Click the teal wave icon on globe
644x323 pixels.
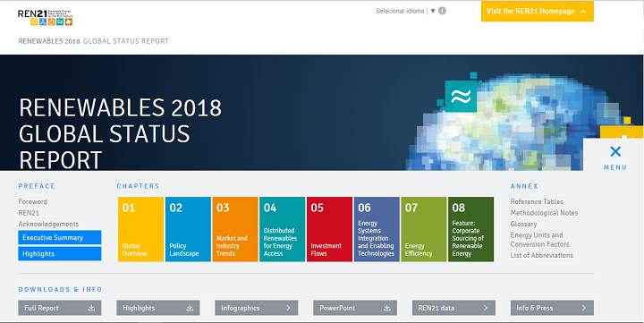coord(461,96)
